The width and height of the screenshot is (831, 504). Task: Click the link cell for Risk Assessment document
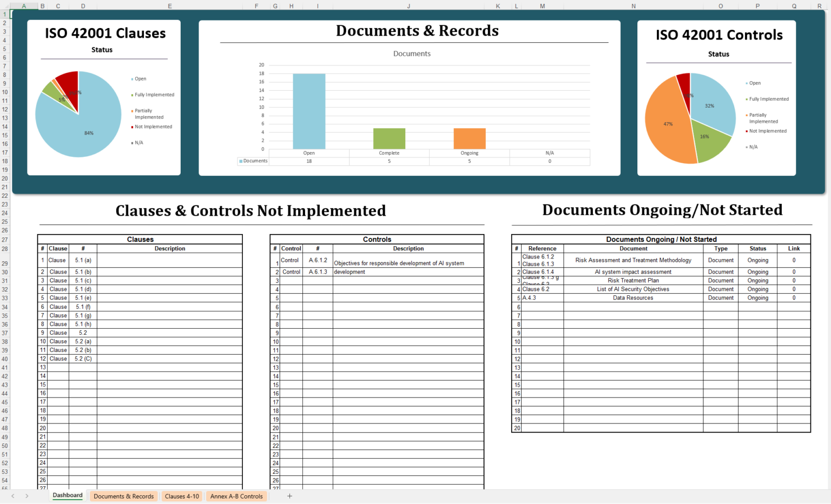pyautogui.click(x=794, y=260)
